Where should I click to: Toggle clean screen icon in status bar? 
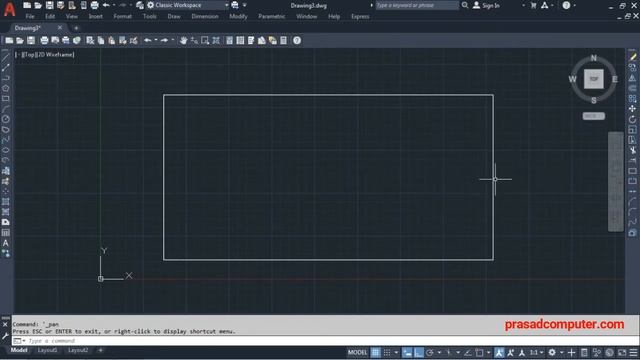tap(622, 353)
